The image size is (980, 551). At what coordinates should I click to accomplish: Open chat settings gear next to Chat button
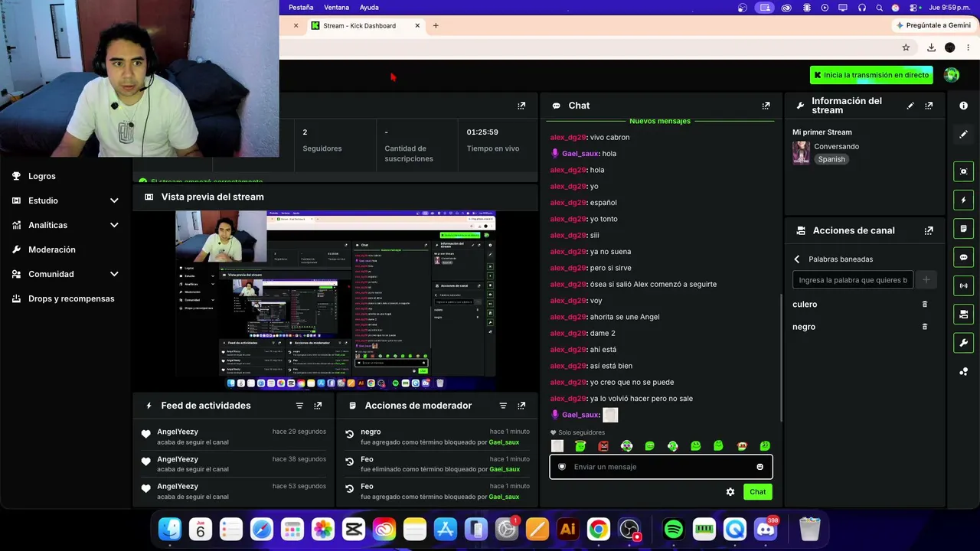730,492
